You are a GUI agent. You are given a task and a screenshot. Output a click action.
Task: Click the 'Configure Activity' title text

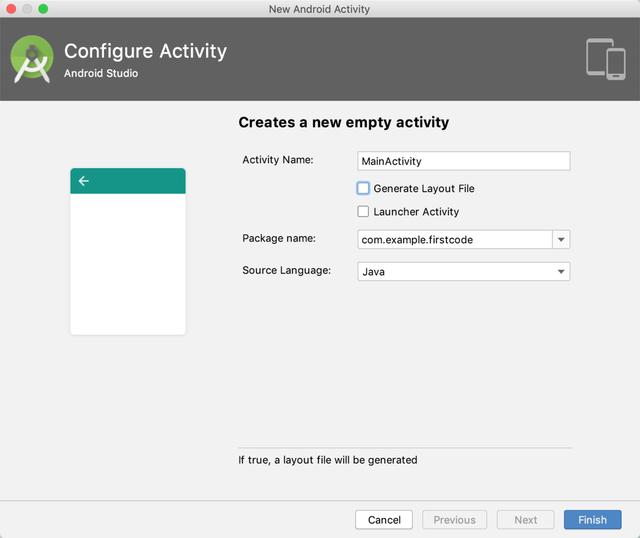(x=145, y=51)
